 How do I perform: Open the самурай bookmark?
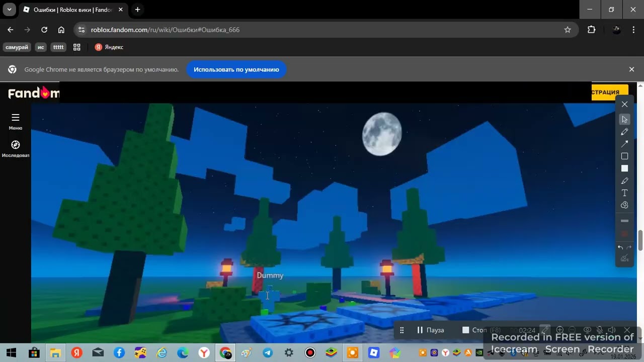tap(17, 47)
